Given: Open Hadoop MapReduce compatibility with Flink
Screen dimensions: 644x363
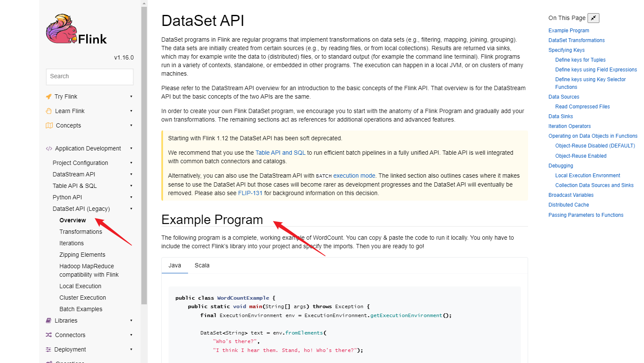Looking at the screenshot, I should click(x=89, y=270).
